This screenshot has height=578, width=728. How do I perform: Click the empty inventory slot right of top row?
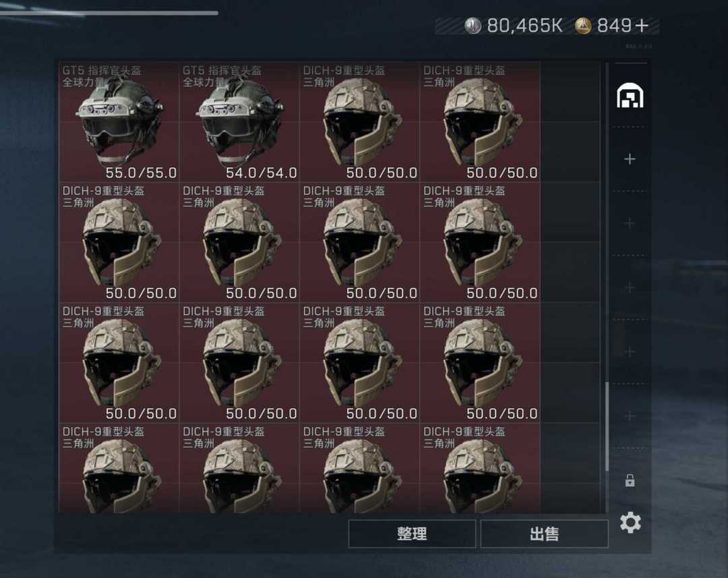click(570, 121)
